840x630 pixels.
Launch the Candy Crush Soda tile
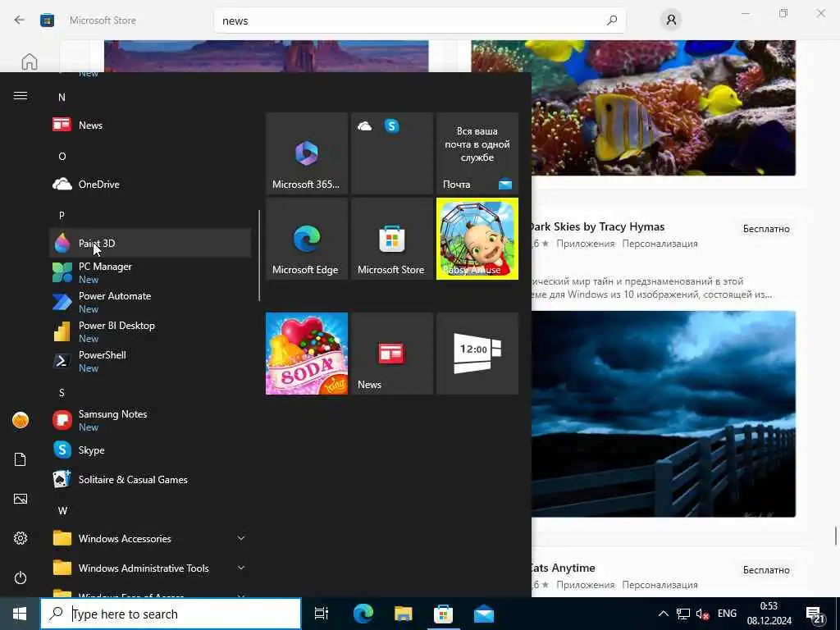point(307,354)
